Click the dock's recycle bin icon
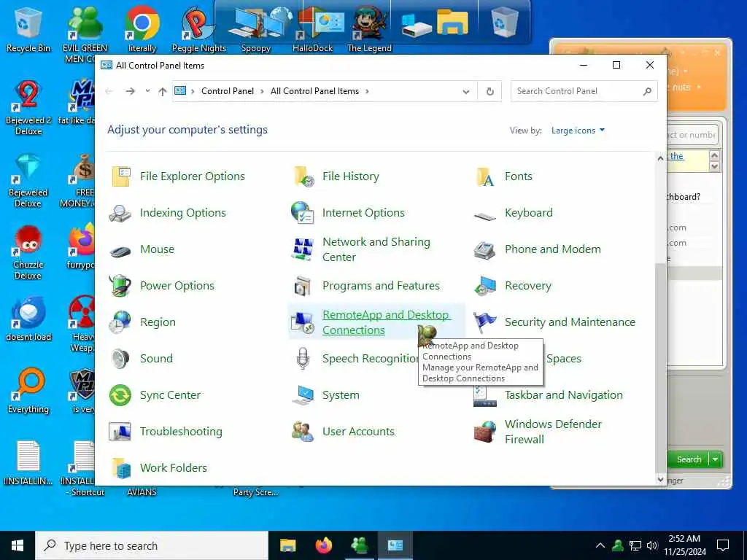This screenshot has height=560, width=747. [x=504, y=21]
